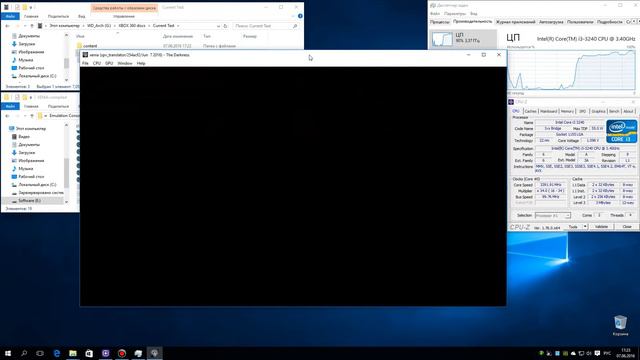Open Автозагрузка tab in Task Manager
The width and height of the screenshot is (640, 360).
click(551, 22)
